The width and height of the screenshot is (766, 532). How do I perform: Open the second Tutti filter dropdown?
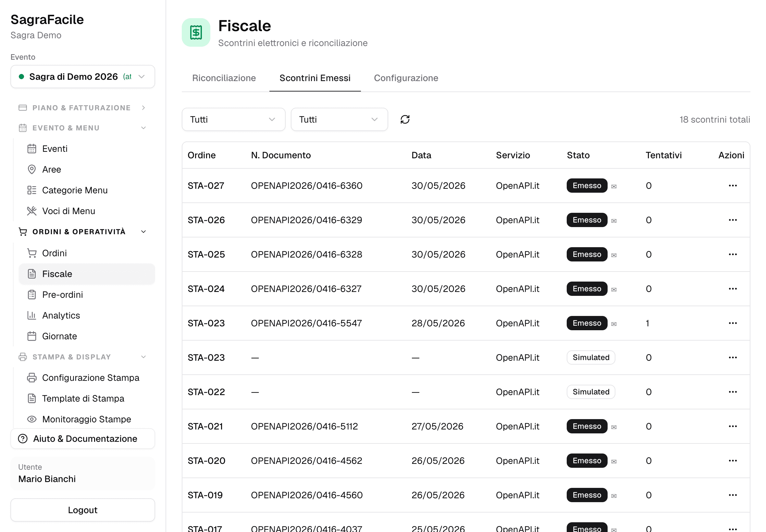(339, 119)
